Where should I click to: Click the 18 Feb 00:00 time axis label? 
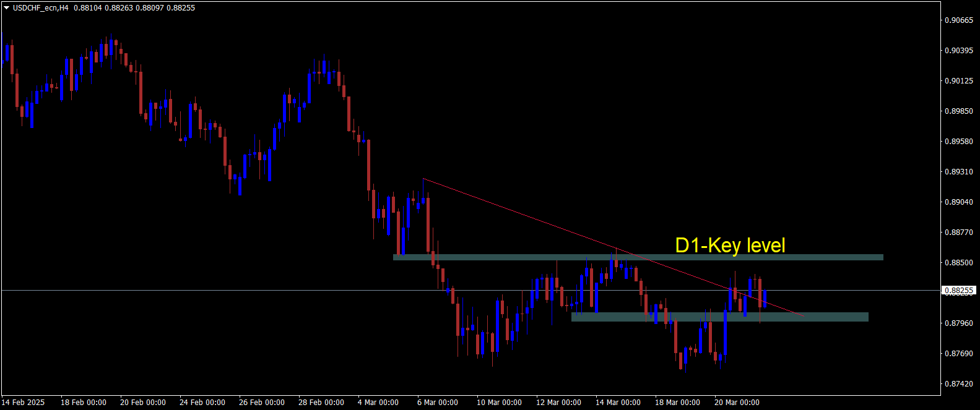[x=84, y=403]
